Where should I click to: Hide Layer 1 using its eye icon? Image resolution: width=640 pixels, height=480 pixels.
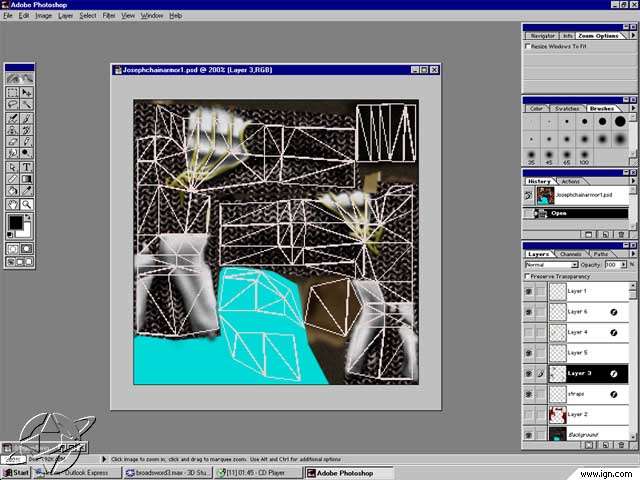point(529,291)
